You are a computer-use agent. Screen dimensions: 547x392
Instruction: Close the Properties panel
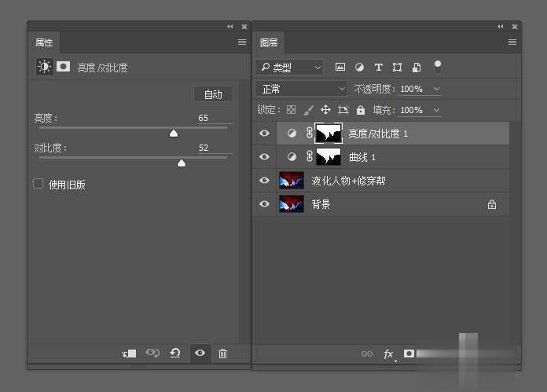(244, 27)
